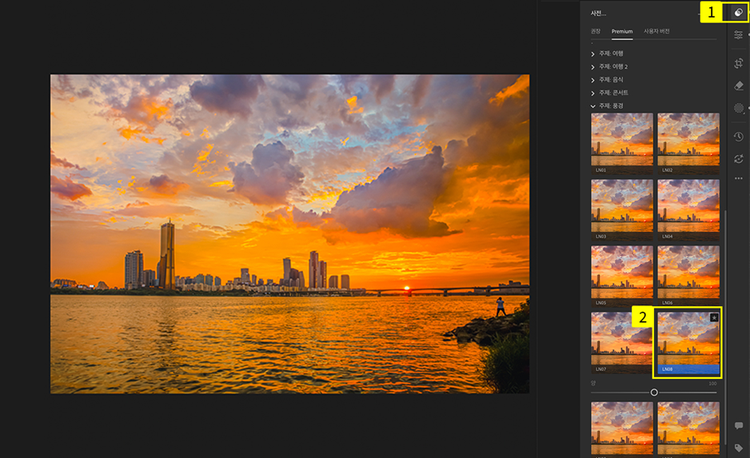Open the keyword tag icon
The image size is (750, 458).
pos(738,447)
